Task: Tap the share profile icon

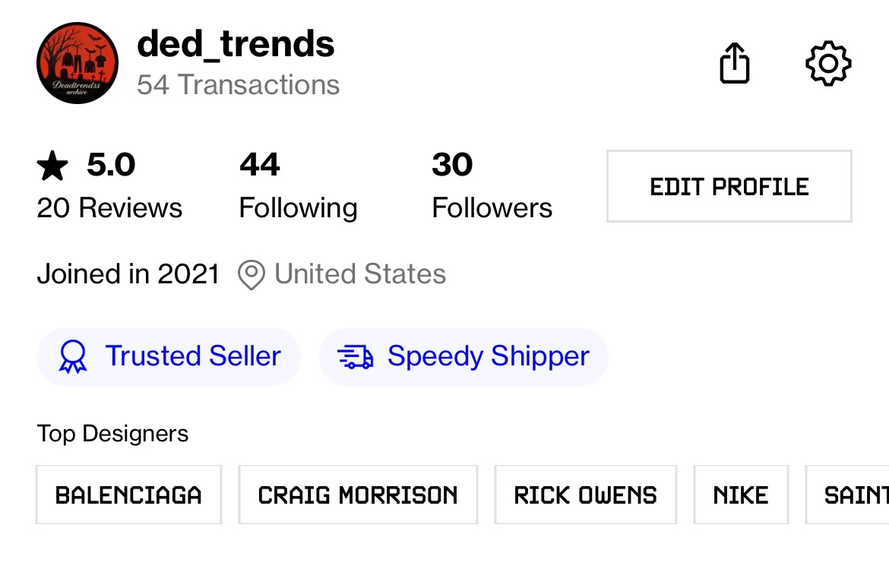Action: click(x=734, y=62)
